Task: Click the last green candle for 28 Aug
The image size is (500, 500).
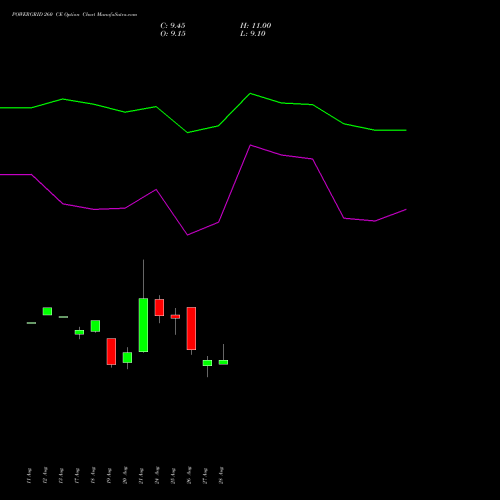Action: coord(223,362)
